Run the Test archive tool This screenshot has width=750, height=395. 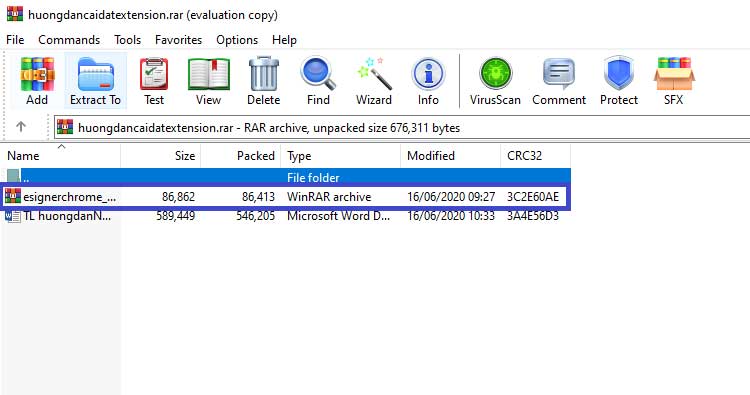coord(154,81)
